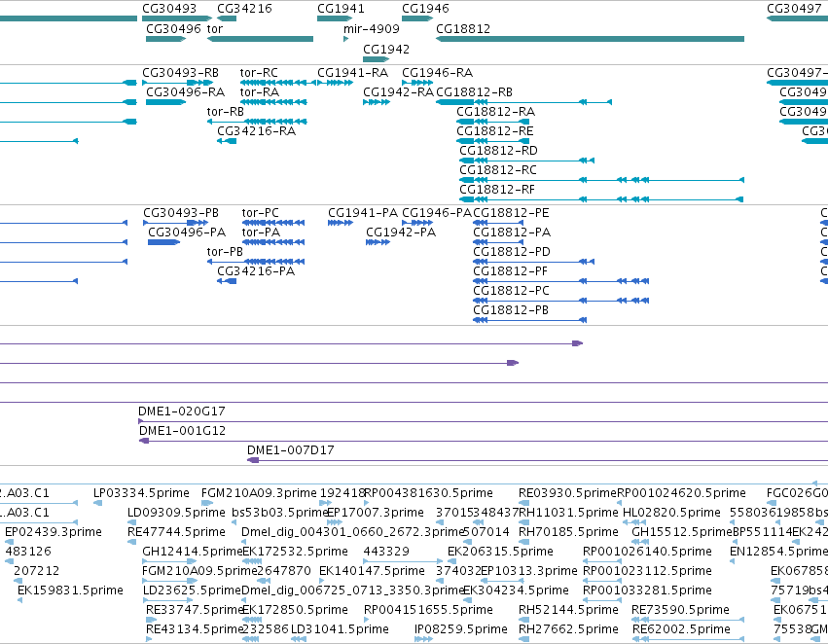The width and height of the screenshot is (828, 644).
Task: Click the CG18812-RA transcript
Action: tap(492, 122)
